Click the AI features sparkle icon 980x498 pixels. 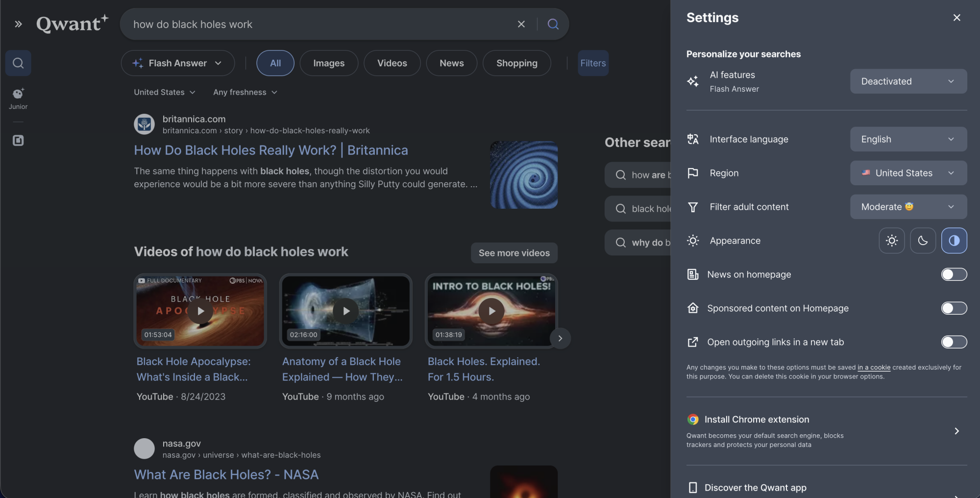[693, 81]
